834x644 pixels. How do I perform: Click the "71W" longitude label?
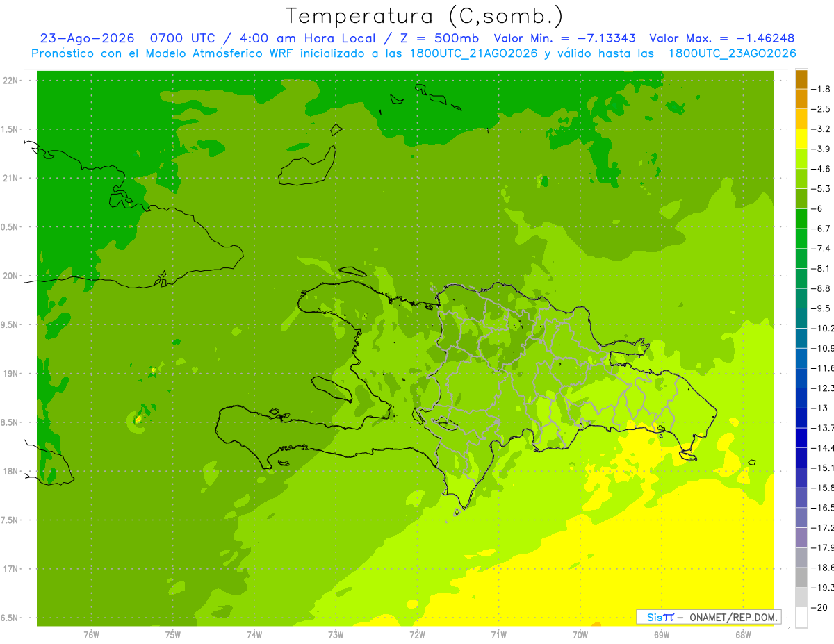point(498,635)
